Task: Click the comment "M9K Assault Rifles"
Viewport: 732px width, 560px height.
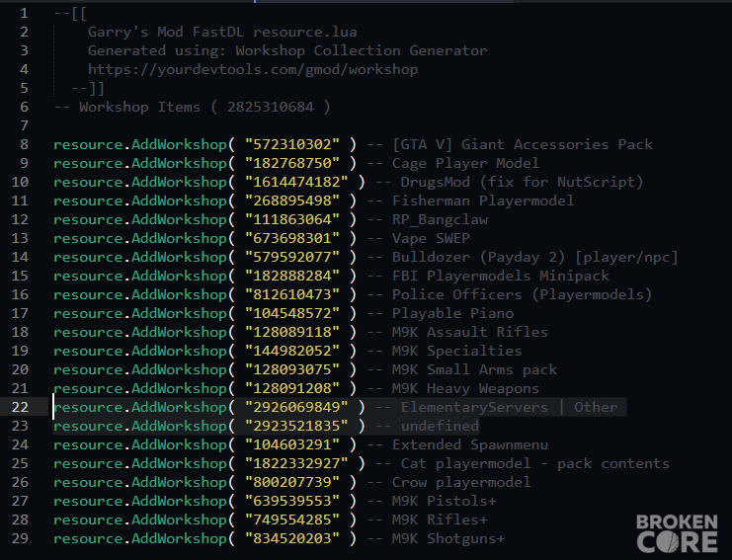Action: [469, 332]
